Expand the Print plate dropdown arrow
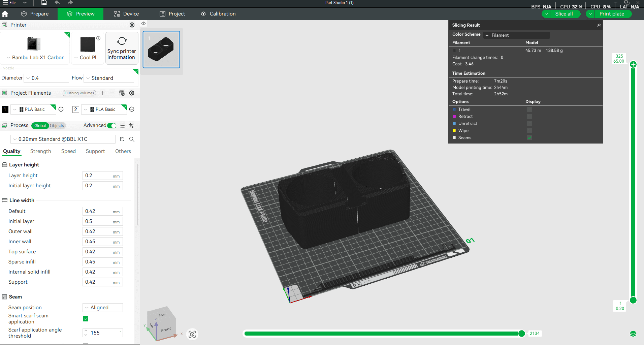Viewport: 644px width, 345px height. tap(590, 14)
